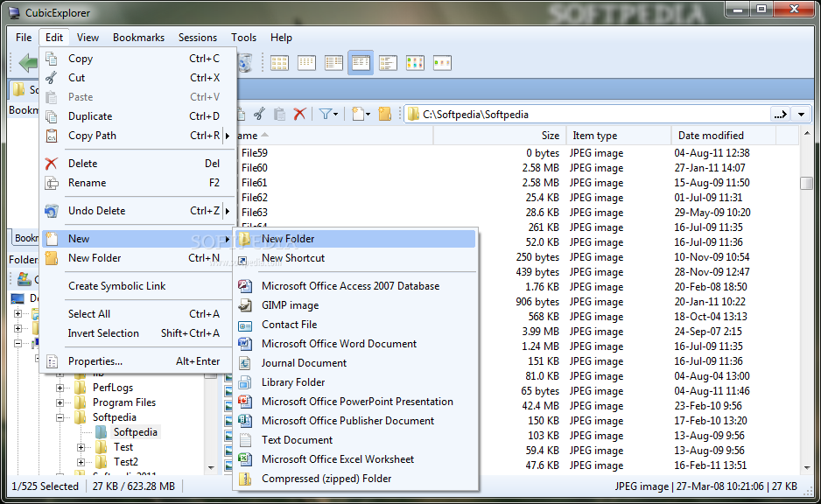
Task: Sort by the Date modified column header
Action: 723,136
